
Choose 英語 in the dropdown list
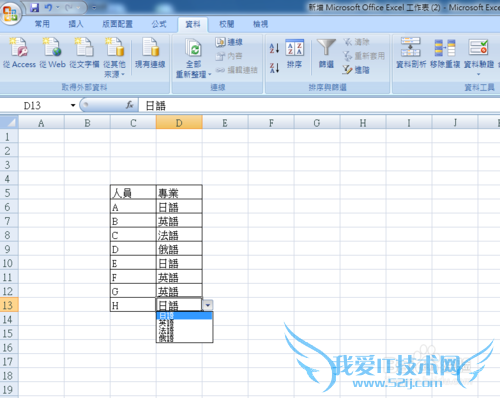pos(184,323)
